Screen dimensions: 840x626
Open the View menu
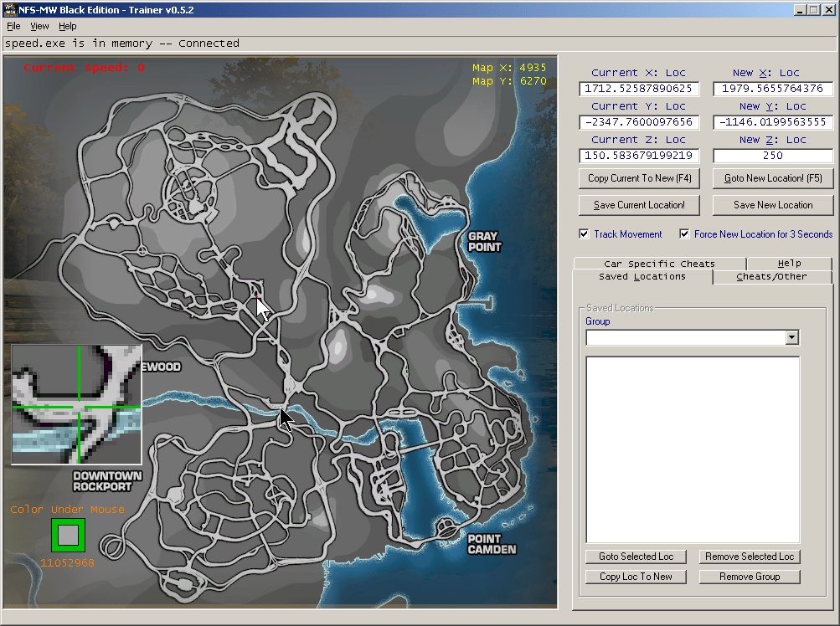(x=39, y=26)
